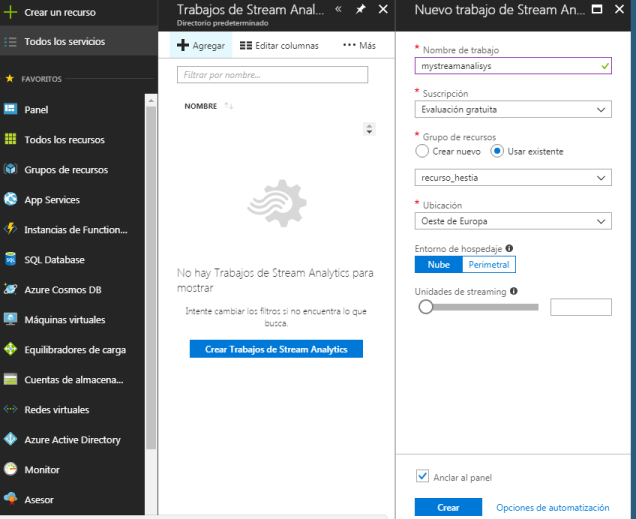Click the App Services icon

pyautogui.click(x=11, y=200)
